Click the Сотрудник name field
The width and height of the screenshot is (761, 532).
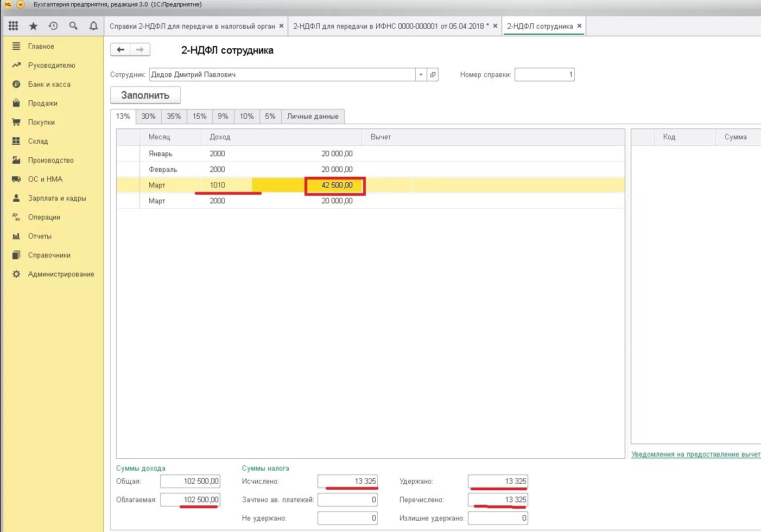click(282, 75)
